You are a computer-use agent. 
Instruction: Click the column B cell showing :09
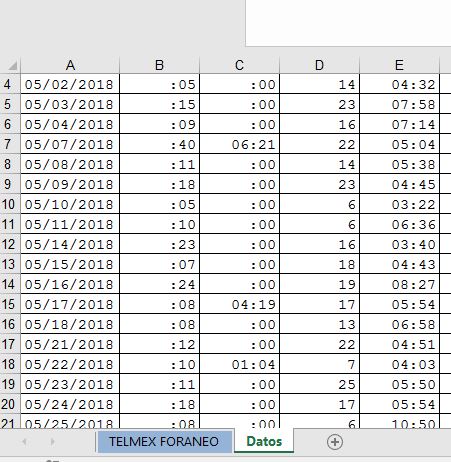pyautogui.click(x=159, y=124)
